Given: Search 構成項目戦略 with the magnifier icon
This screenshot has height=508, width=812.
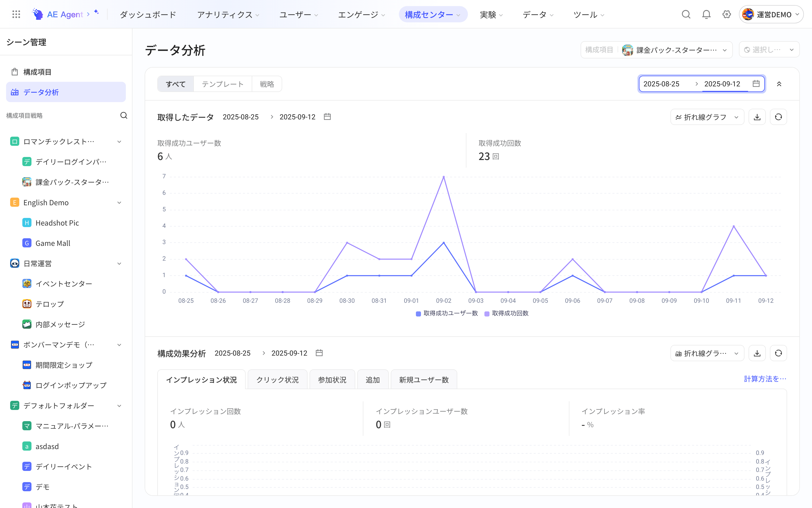Looking at the screenshot, I should [x=124, y=116].
